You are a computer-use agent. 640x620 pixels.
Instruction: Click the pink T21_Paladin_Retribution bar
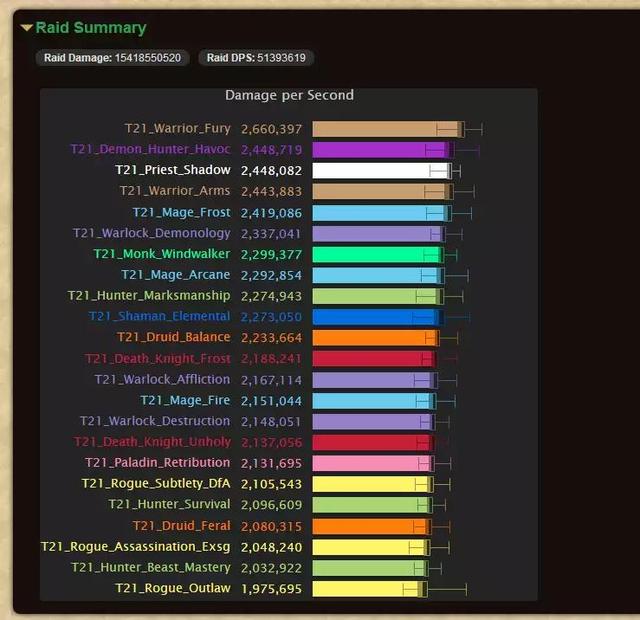pos(371,463)
